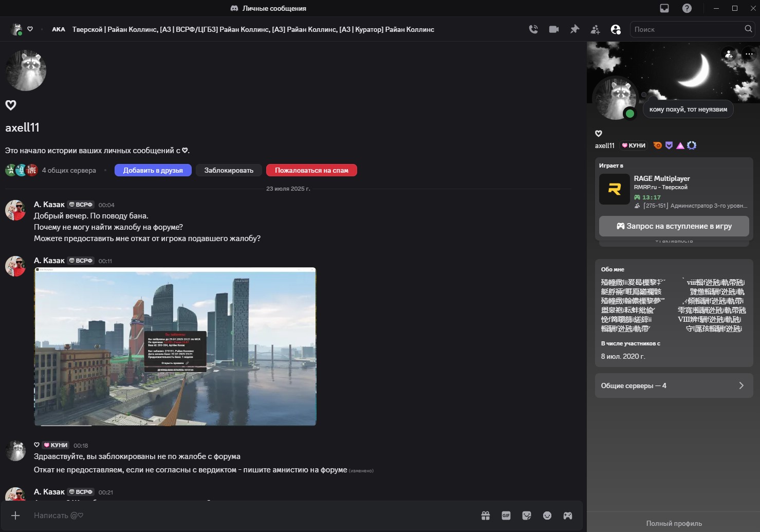Screen dimensions: 760x532
Task: Minimize the Discord window
Action: pos(716,8)
